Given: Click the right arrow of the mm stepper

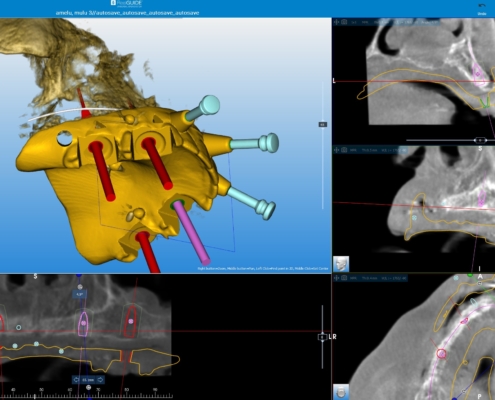Looking at the screenshot, I should (x=100, y=380).
